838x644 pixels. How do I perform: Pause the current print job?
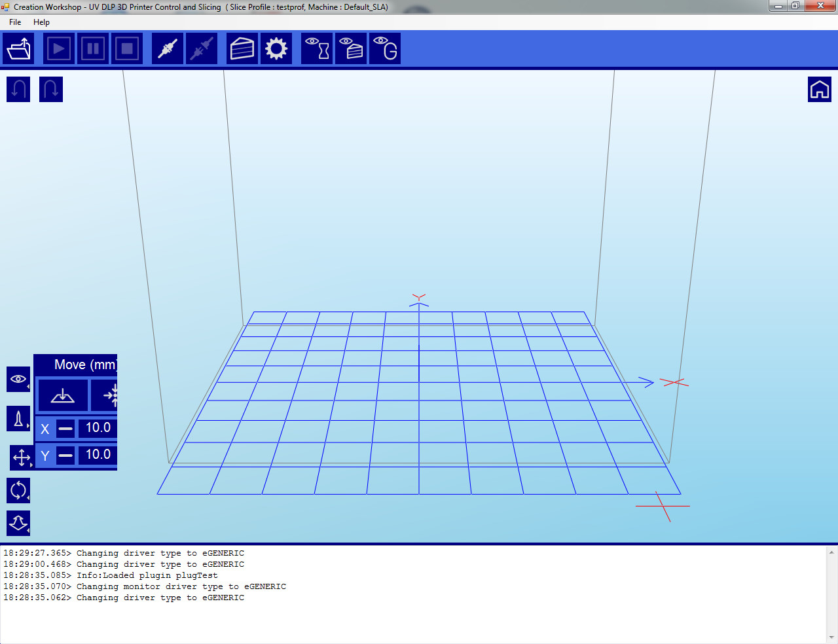coord(93,48)
